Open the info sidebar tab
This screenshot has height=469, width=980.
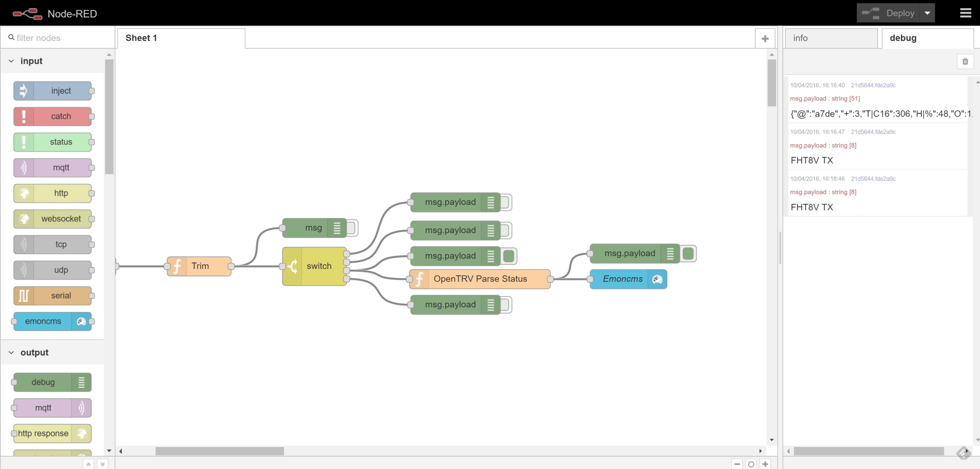pyautogui.click(x=831, y=38)
